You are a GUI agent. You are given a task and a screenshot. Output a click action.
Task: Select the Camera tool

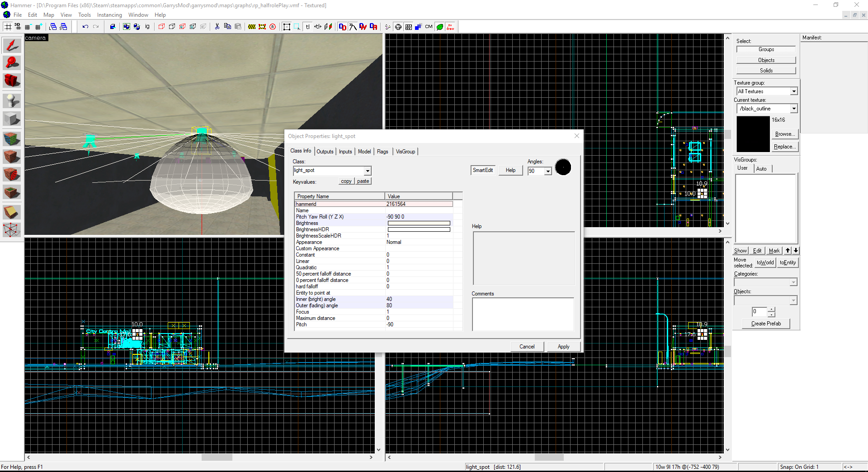(12, 81)
